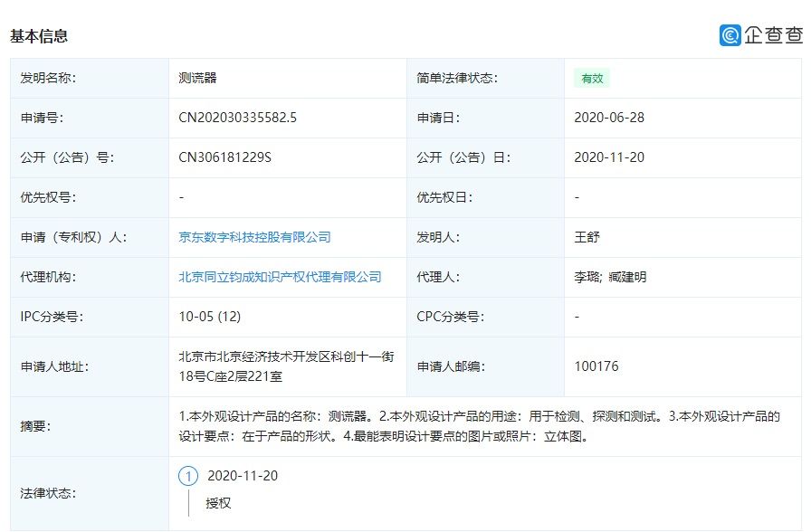Click the agent names 李璐; 臧建明
811x532 pixels.
610,277
